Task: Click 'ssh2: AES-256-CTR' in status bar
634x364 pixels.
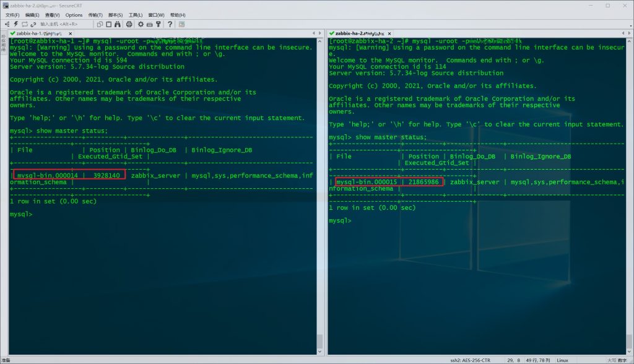Action: pyautogui.click(x=471, y=360)
